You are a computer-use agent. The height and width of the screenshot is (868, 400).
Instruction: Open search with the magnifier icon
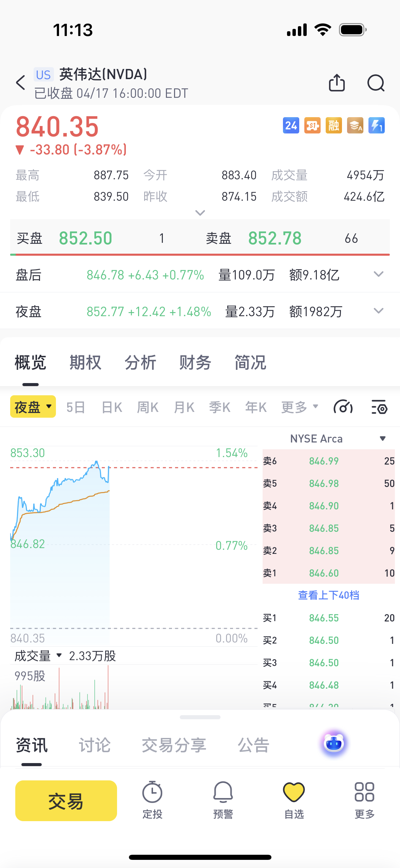pyautogui.click(x=376, y=83)
